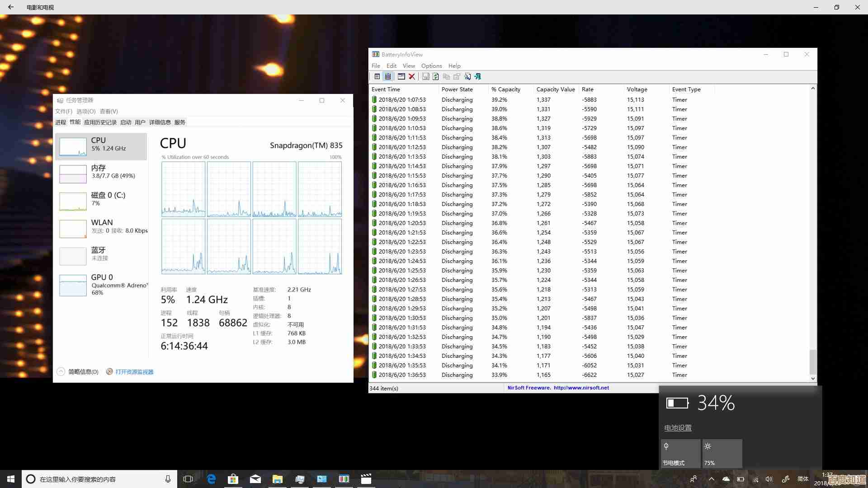Click the vertical scrollbar down arrow in event list
868x488 pixels.
(813, 378)
